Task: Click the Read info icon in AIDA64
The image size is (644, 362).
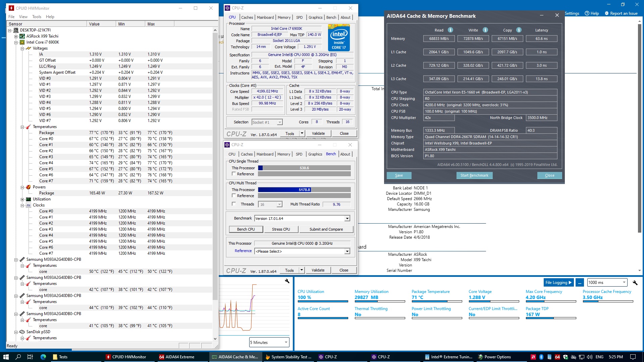Action: (x=450, y=30)
